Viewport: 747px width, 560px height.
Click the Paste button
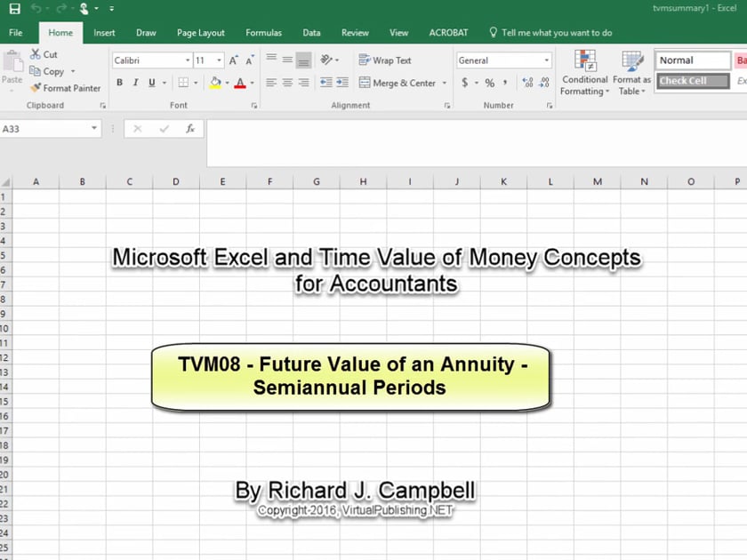pyautogui.click(x=12, y=68)
